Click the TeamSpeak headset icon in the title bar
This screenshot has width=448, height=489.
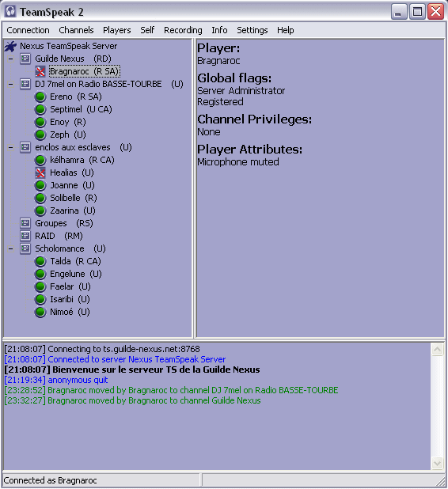(10, 12)
